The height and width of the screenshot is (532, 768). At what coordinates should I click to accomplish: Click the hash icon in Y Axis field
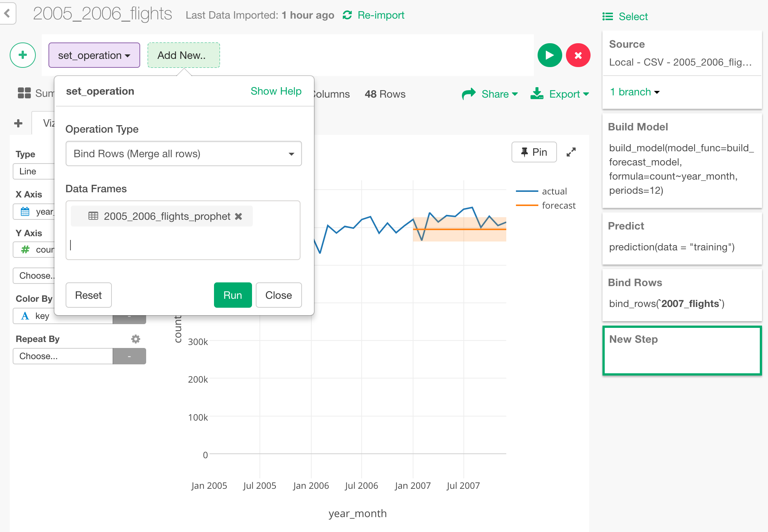(25, 250)
